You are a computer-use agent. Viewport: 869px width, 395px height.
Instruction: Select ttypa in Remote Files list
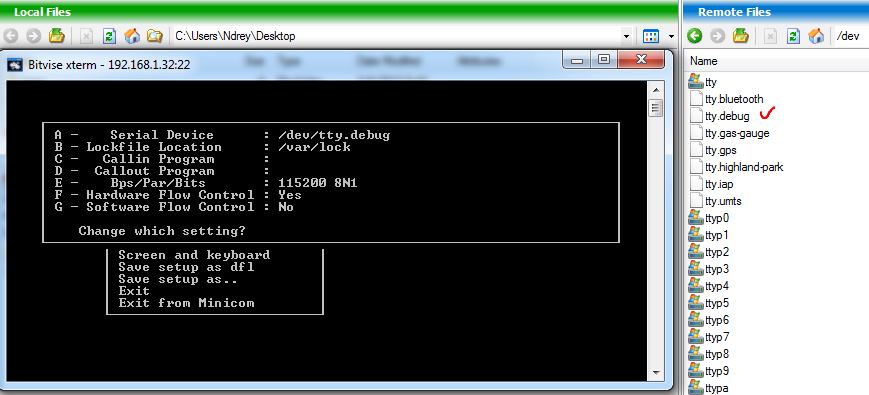pyautogui.click(x=717, y=388)
